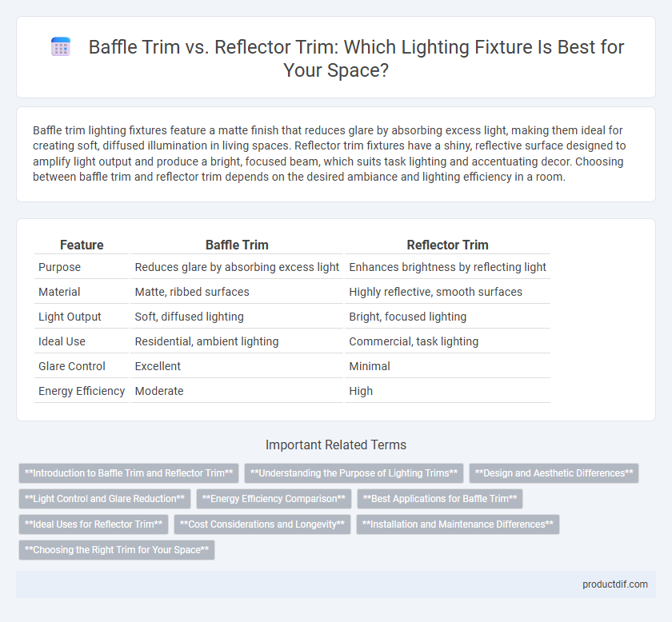Select the 'Installation and Maintenance Differences' tag
Image resolution: width=672 pixels, height=622 pixels.
pyautogui.click(x=458, y=524)
